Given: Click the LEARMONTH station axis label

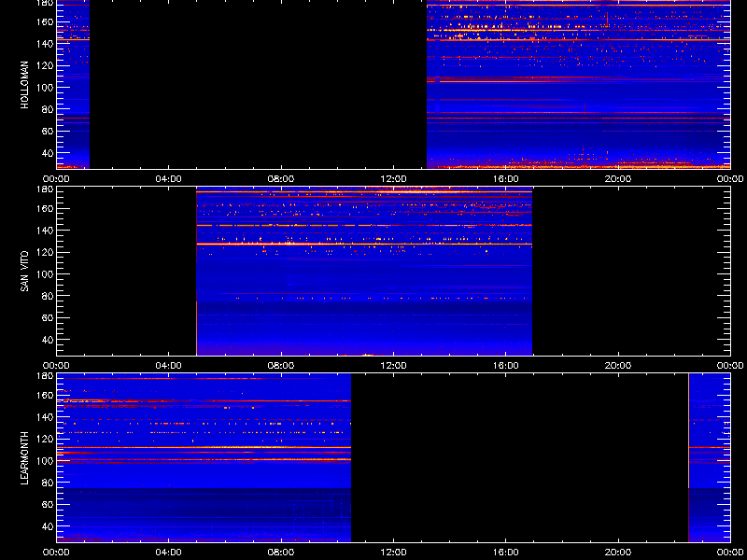Looking at the screenshot, I should pos(25,458).
